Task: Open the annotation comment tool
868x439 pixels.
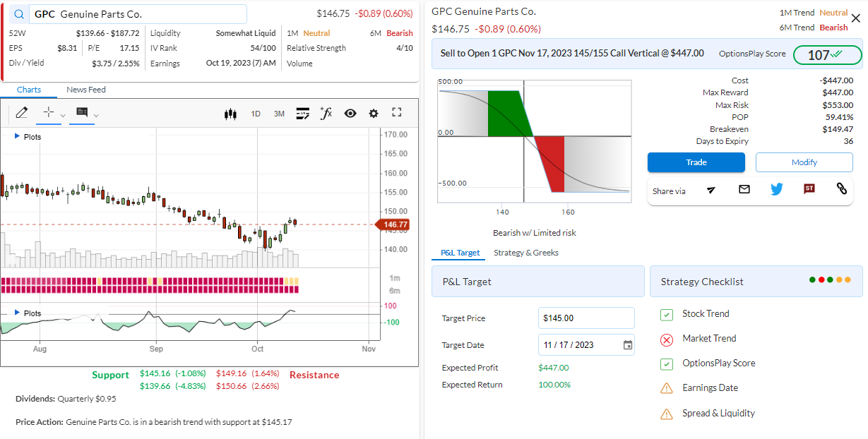Action: 81,112
